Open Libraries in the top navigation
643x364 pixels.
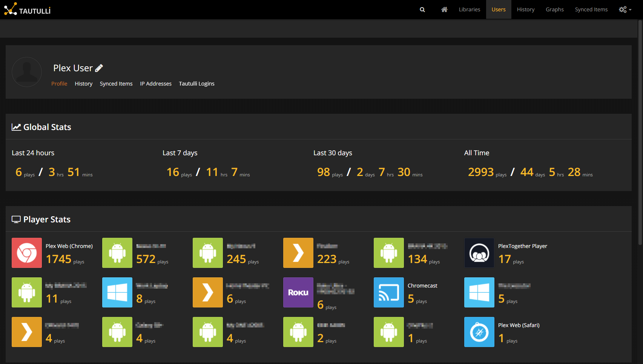point(470,10)
